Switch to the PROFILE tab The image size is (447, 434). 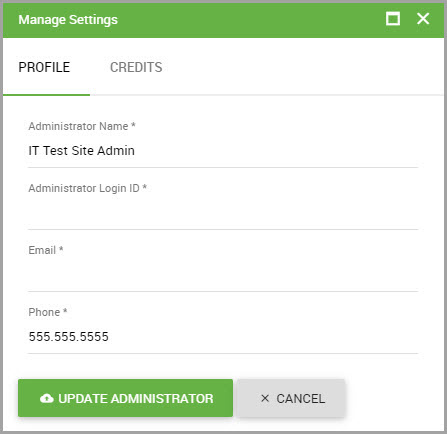click(x=44, y=67)
